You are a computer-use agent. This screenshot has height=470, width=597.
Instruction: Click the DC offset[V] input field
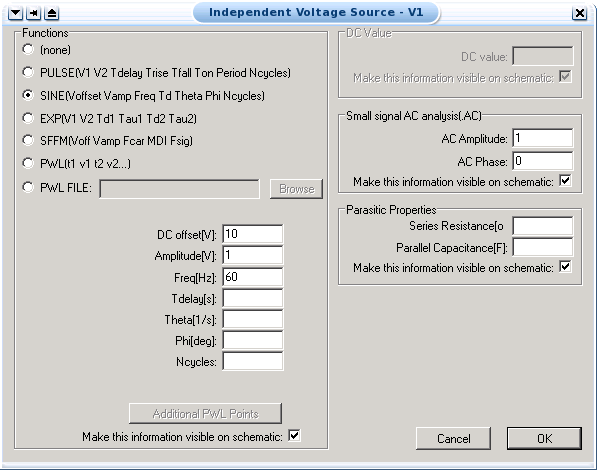tap(253, 234)
